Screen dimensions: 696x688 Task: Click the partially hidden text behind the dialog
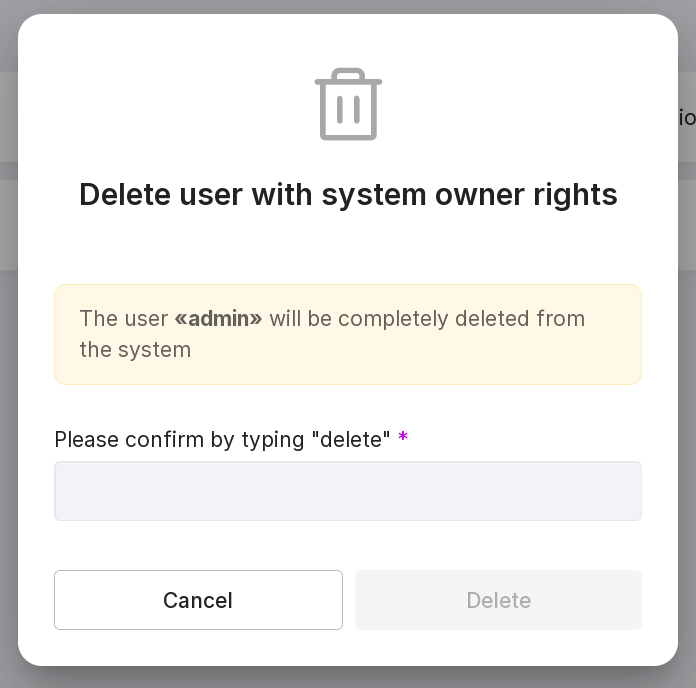[687, 118]
